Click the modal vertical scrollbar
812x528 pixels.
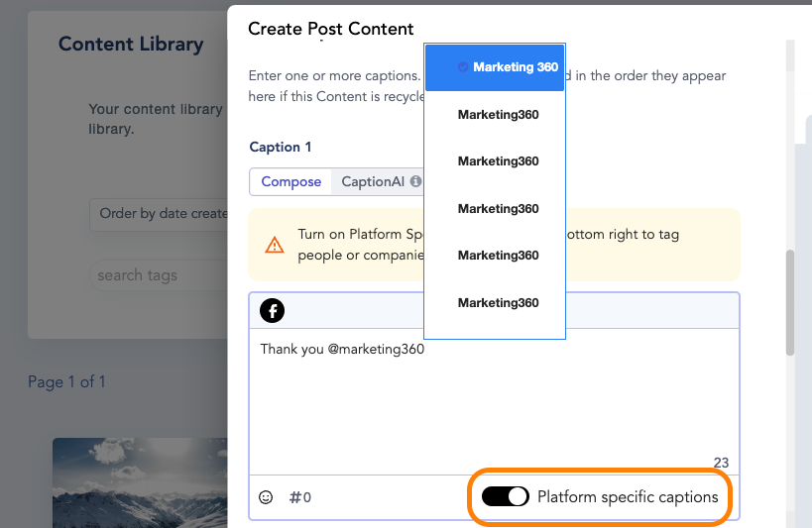(790, 303)
